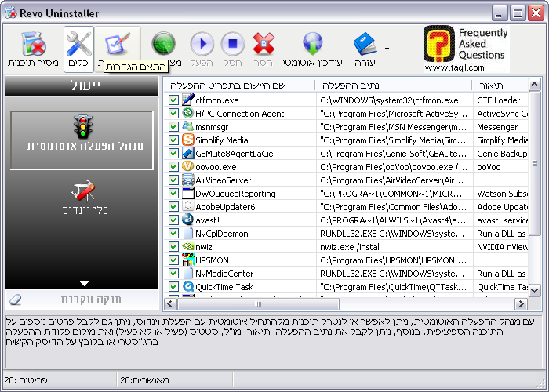Click the eraser icon beside Tracks Cleaner
549x392 pixels.
16,299
